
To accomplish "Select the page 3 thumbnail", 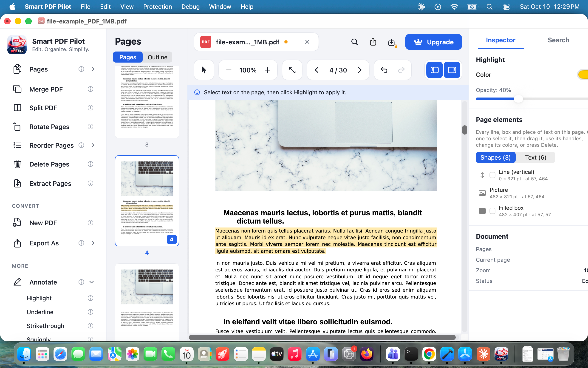I will click(x=147, y=102).
